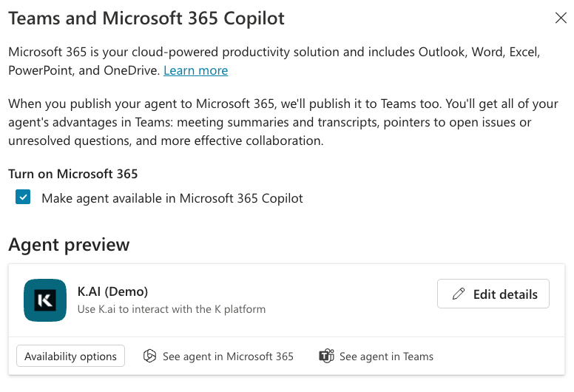This screenshot has width=574, height=392.
Task: Uncheck Make agent available in Microsoft 365 Copilot
Action: coord(24,197)
